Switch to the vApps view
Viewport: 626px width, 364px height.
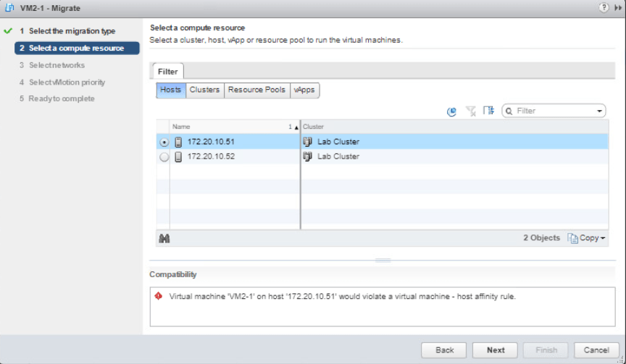[304, 90]
